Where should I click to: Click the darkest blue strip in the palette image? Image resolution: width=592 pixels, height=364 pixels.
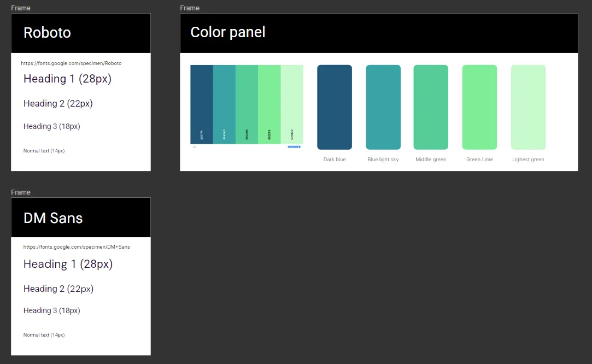(x=202, y=98)
